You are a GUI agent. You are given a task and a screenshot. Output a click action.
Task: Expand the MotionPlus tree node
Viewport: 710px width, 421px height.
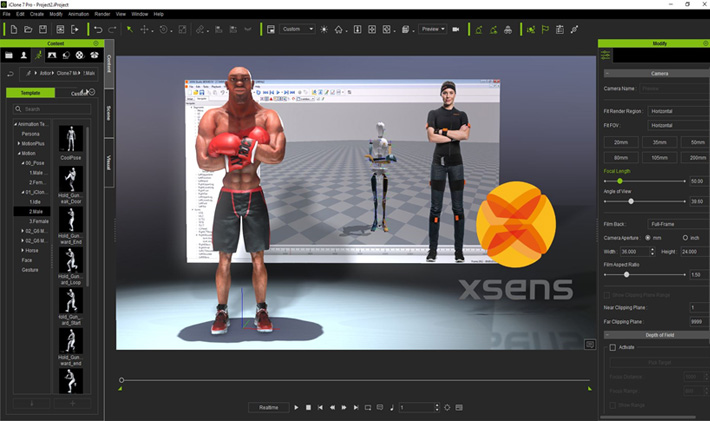pos(19,144)
